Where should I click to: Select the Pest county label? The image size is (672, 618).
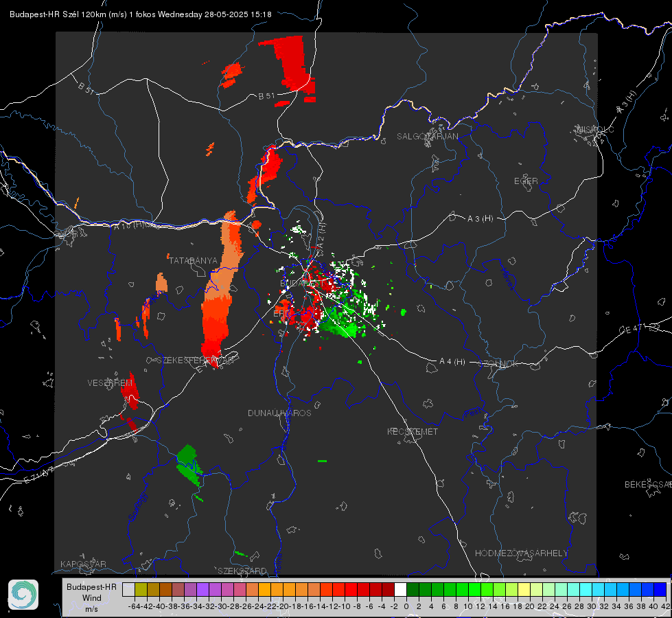tap(472, 413)
